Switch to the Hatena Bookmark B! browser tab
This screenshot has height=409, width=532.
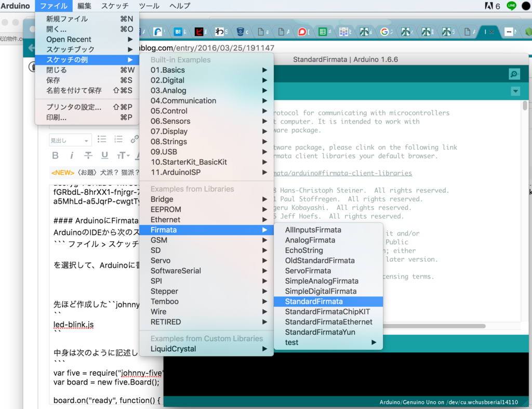click(178, 32)
